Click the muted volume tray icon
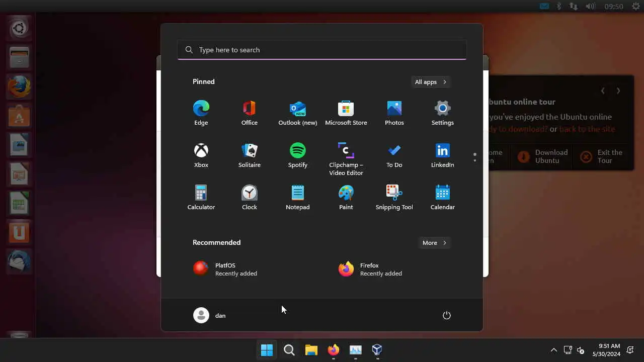The width and height of the screenshot is (644, 362). 581,350
